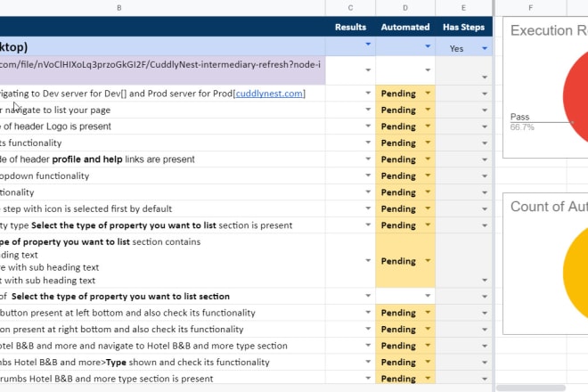
Task: Select column E header
Action: click(463, 7)
